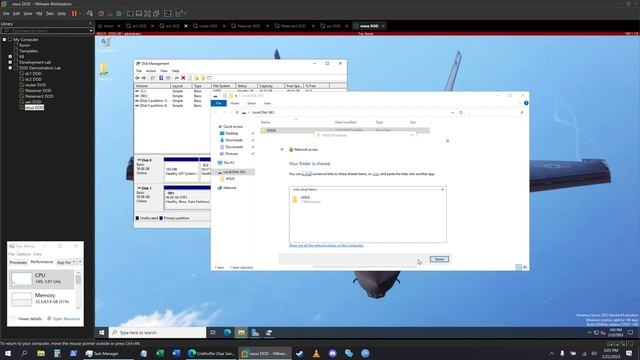Click the Task View icon in guest taskbar
Viewport: 640px width, 360px height.
click(213, 333)
